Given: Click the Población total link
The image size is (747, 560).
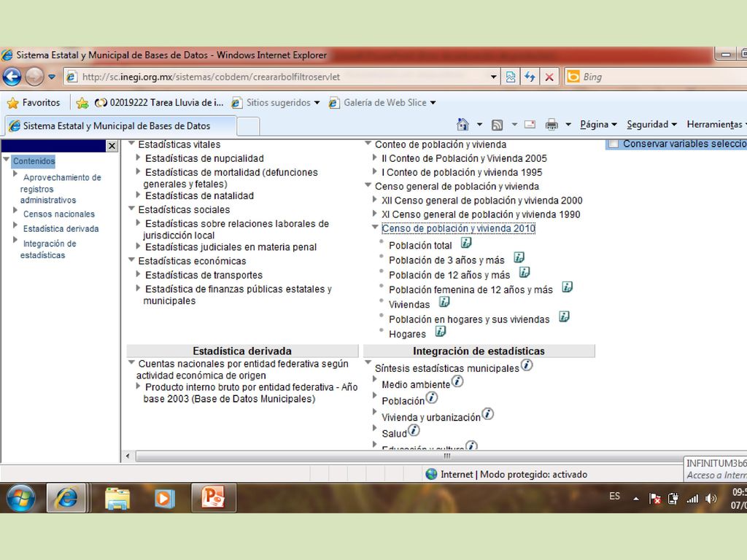Looking at the screenshot, I should (x=420, y=245).
